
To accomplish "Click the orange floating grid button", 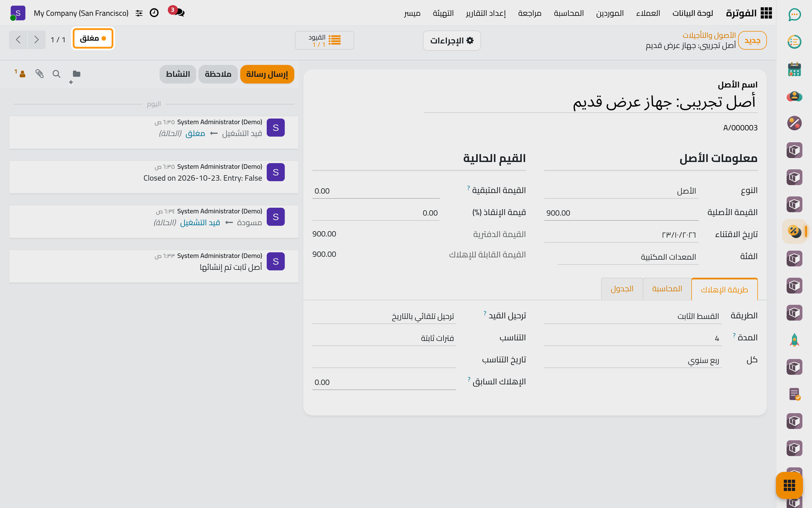I will (x=789, y=485).
